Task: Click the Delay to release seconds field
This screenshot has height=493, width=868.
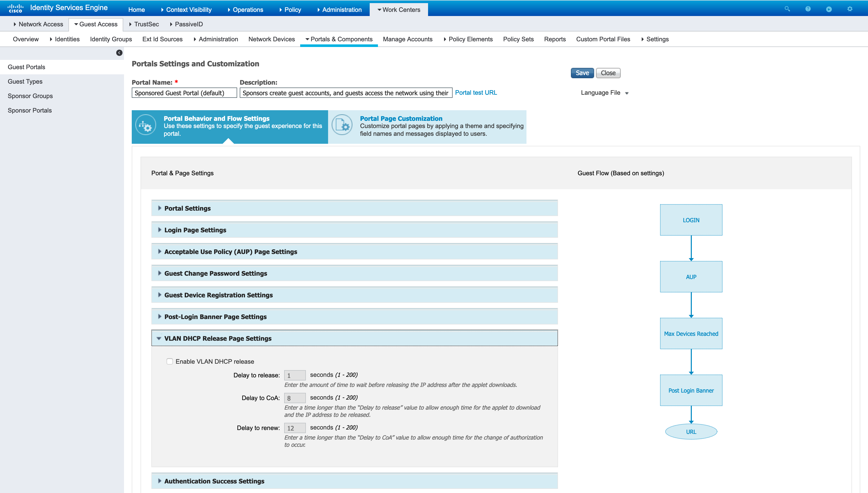Action: 295,375
